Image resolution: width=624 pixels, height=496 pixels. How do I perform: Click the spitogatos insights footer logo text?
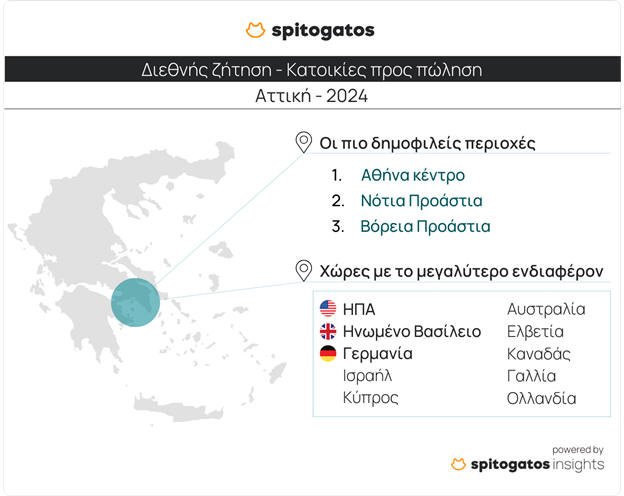[538, 464]
